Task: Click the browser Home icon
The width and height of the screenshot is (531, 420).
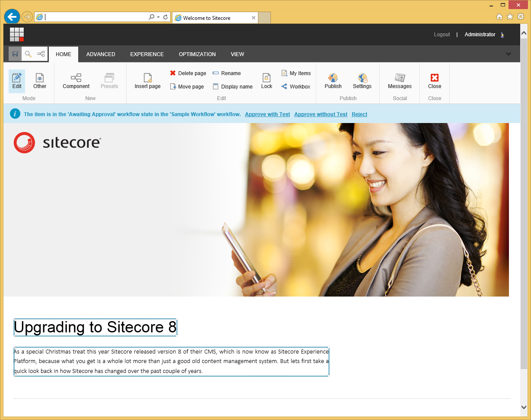Action: 499,17
